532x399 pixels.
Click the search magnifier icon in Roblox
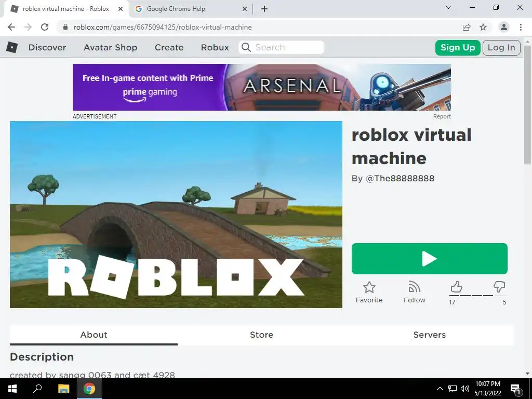[x=246, y=47]
